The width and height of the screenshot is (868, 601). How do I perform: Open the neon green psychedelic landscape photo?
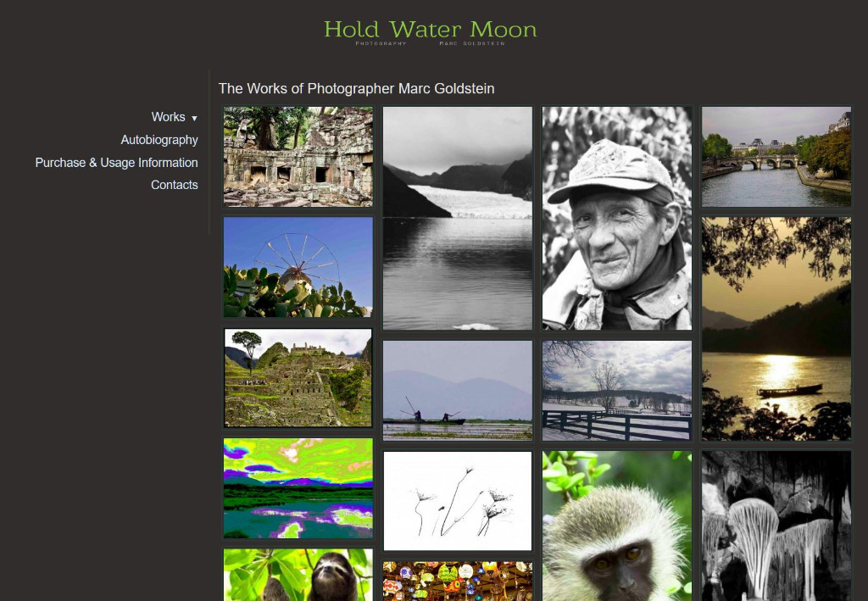coord(298,488)
